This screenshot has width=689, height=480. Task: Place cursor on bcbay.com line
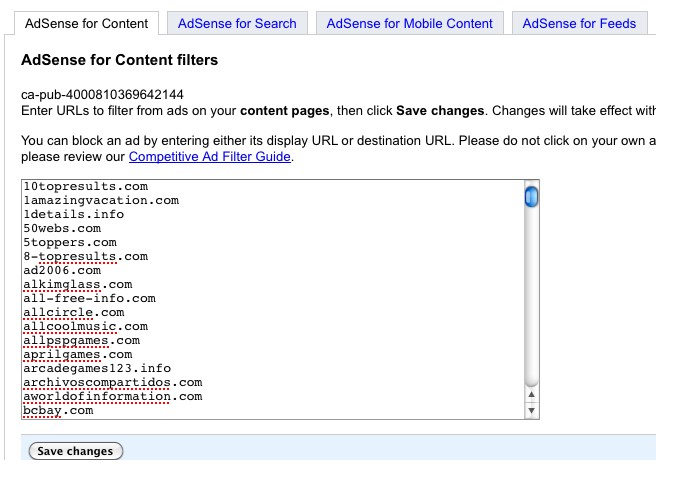pos(58,410)
